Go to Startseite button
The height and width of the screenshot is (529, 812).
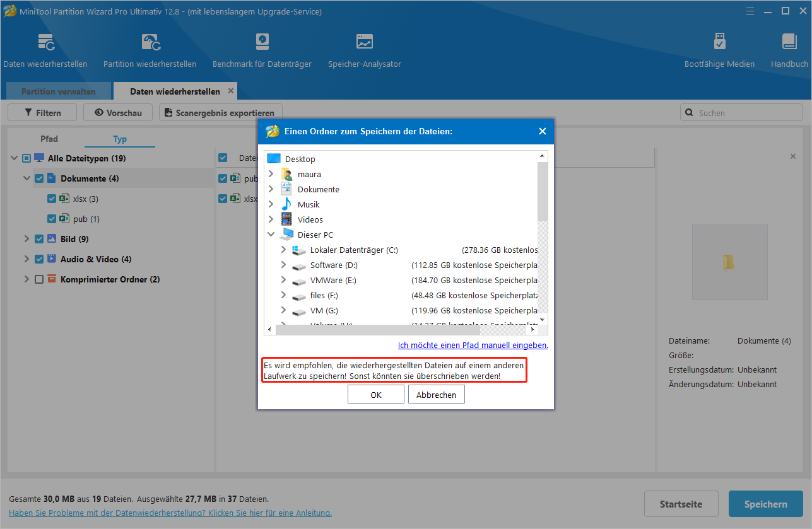point(681,504)
